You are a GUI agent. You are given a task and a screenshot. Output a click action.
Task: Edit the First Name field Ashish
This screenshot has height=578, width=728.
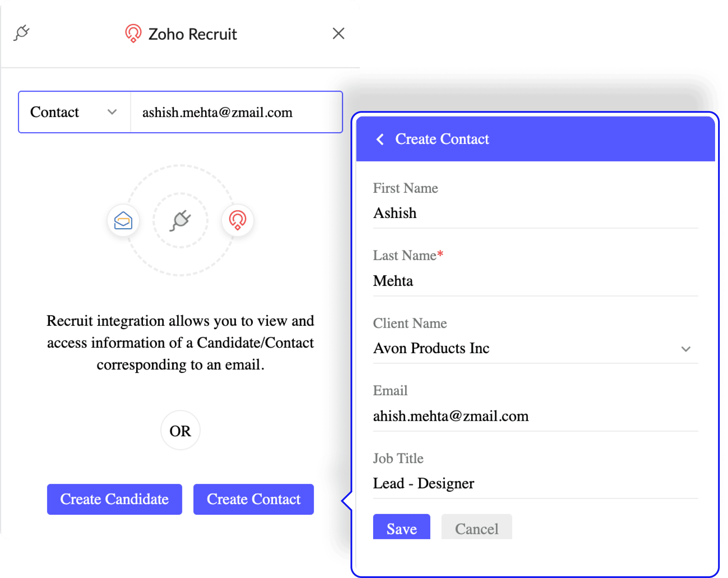535,213
